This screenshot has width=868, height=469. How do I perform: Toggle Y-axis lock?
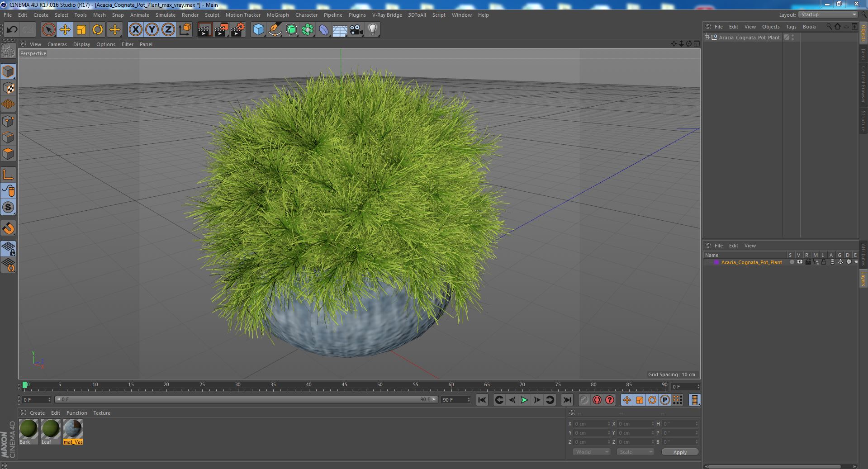[x=152, y=30]
